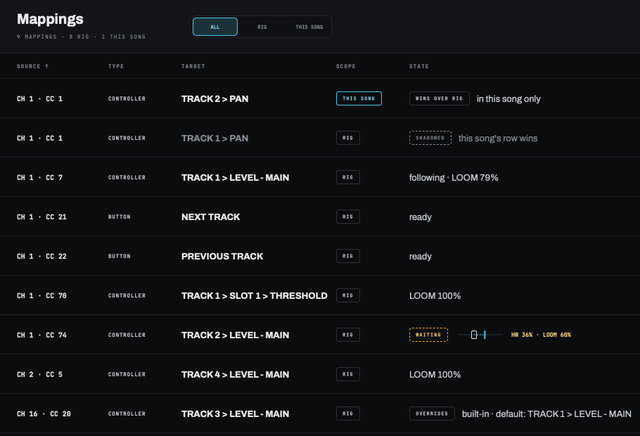Click the Mappings page title
This screenshot has height=436, width=640.
[x=50, y=19]
